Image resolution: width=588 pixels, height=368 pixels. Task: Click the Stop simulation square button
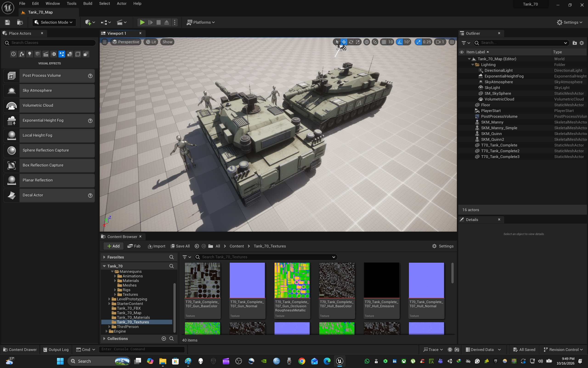[x=158, y=22]
